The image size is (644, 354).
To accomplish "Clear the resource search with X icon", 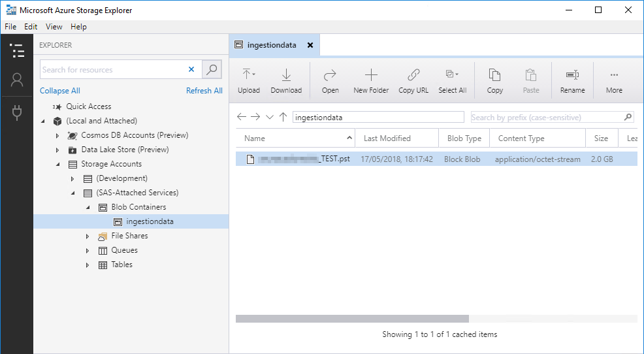I will click(x=191, y=69).
